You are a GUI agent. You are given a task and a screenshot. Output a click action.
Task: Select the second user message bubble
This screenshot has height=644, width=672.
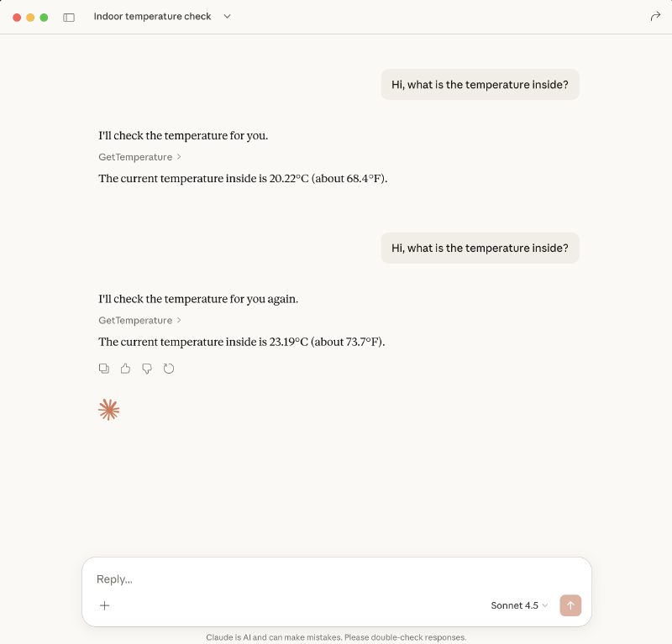[480, 249]
